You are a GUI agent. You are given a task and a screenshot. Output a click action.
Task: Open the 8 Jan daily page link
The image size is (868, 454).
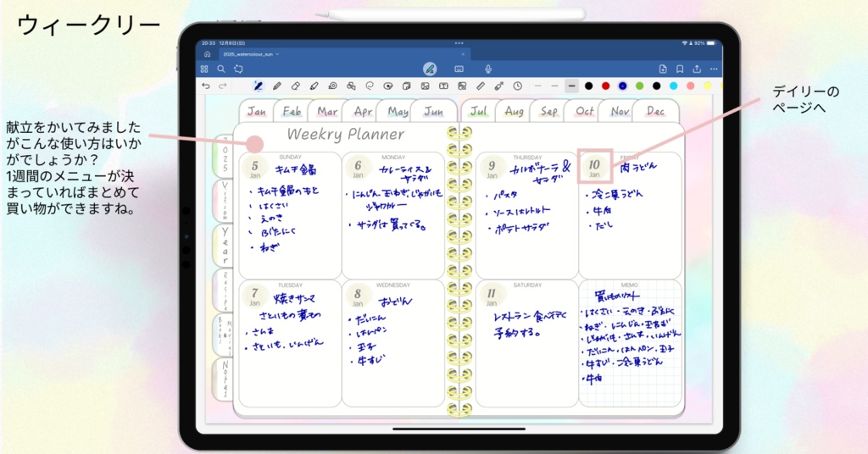pyautogui.click(x=358, y=296)
